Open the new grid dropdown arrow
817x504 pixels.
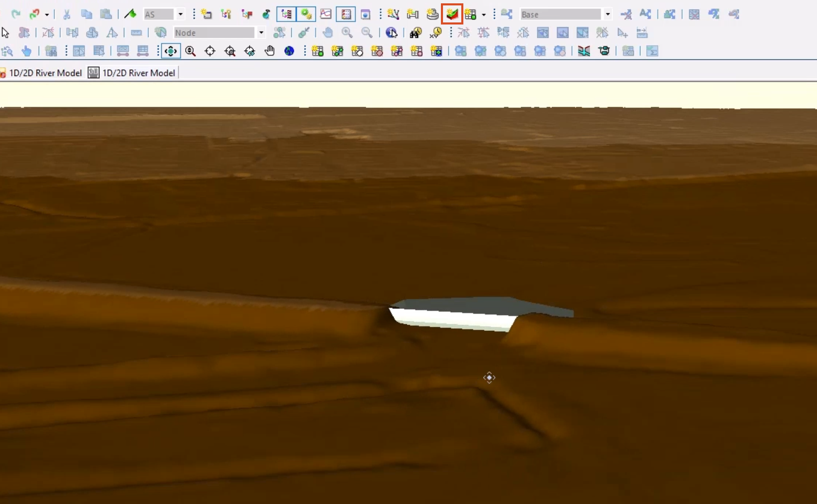pos(484,15)
